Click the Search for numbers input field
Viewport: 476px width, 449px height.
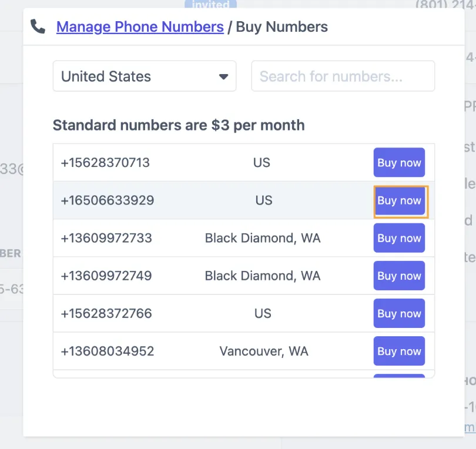(x=343, y=76)
